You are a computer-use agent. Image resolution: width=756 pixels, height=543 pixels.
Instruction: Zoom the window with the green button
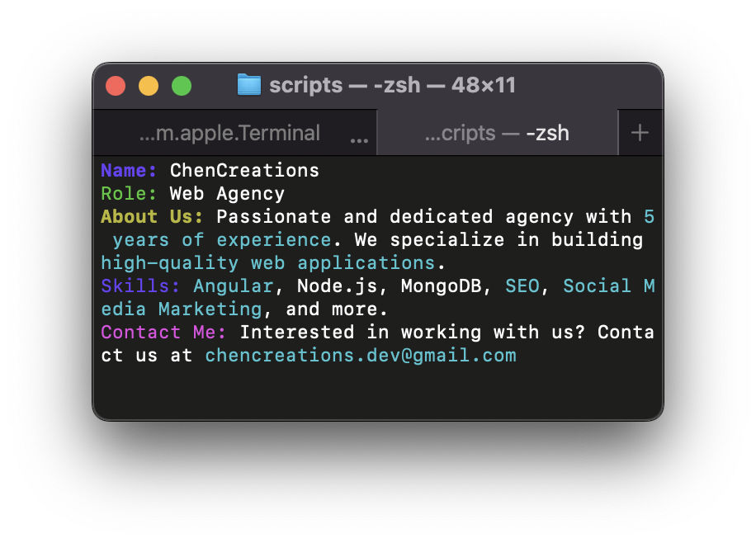click(x=182, y=86)
